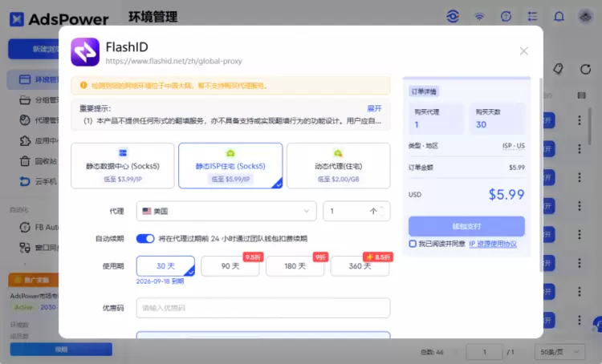This screenshot has width=602, height=364.
Task: Increase the proxy quantity with up arrow
Action: (x=381, y=208)
